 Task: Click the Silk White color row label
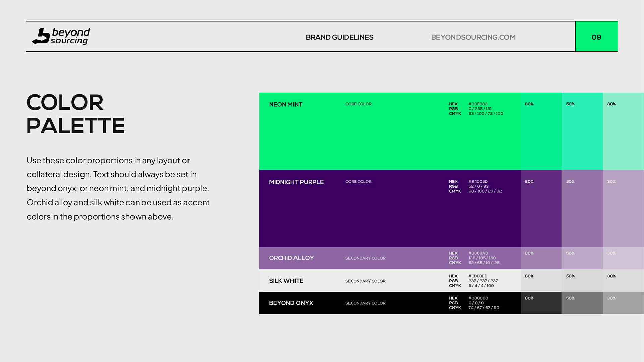click(286, 281)
